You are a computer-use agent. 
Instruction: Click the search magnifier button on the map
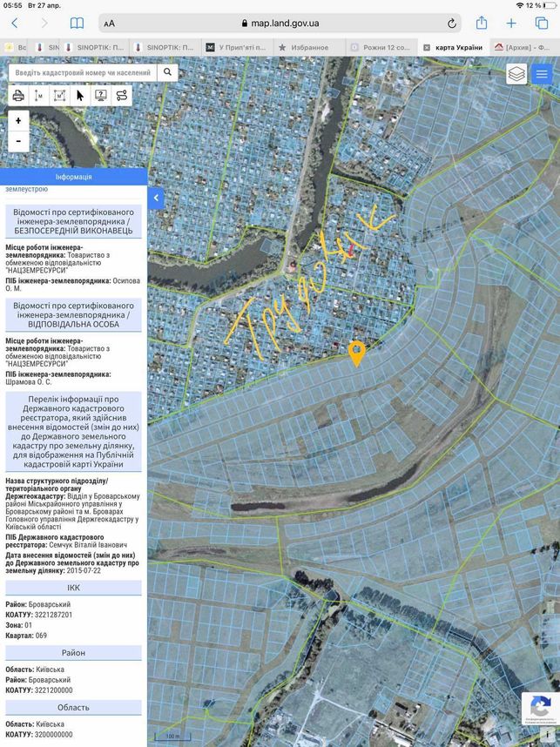167,72
